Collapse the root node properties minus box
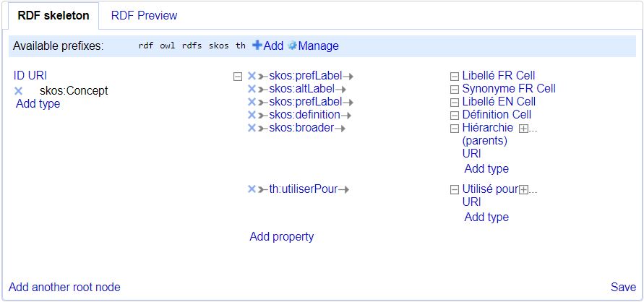The image size is (644, 302). click(x=237, y=76)
